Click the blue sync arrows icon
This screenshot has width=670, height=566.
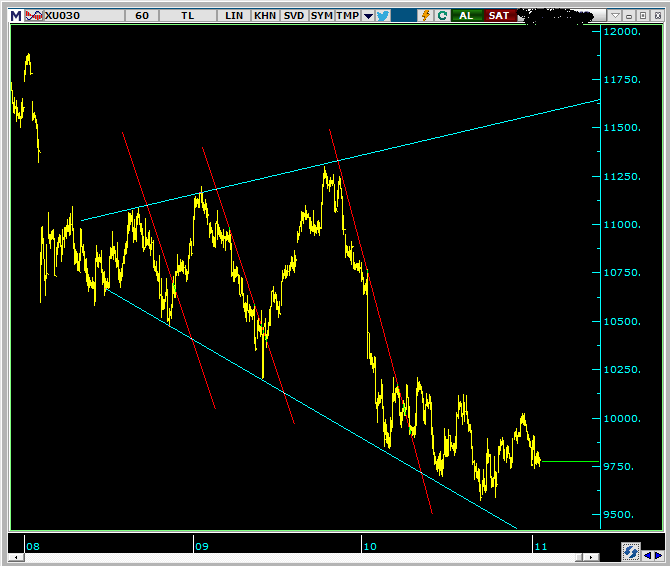point(631,551)
